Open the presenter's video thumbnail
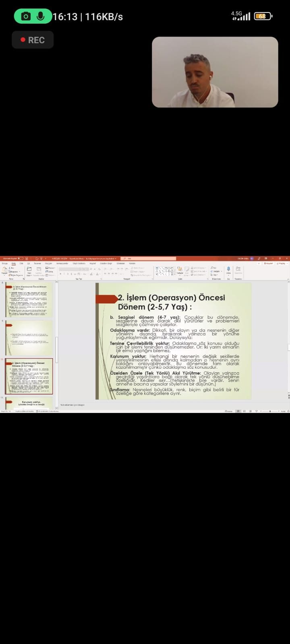The width and height of the screenshot is (290, 644). tap(215, 72)
